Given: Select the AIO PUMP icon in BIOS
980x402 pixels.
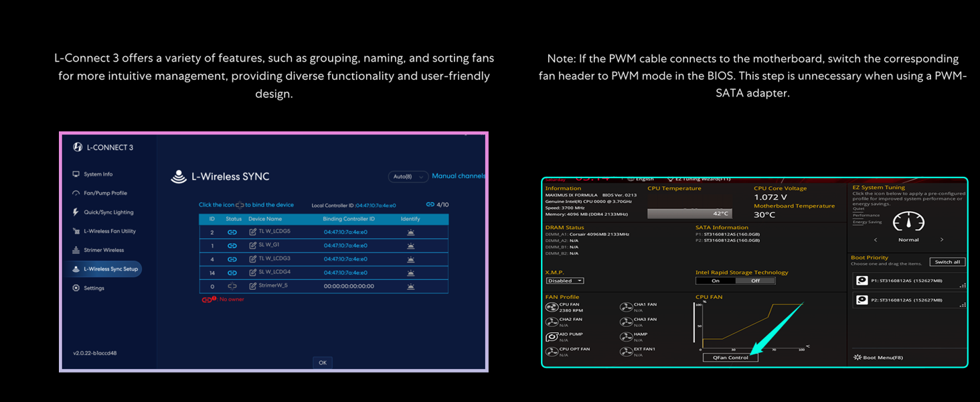Looking at the screenshot, I should coord(552,337).
